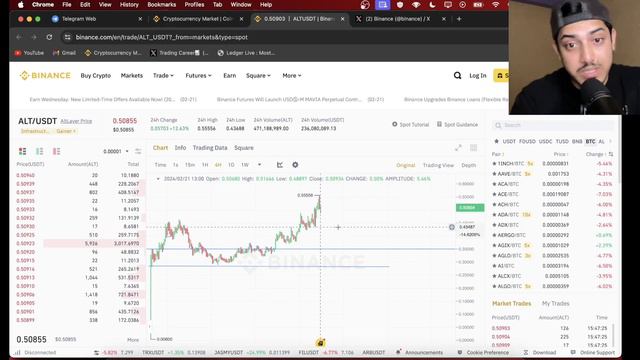Favorite the AAVE/BTC pair star
The height and width of the screenshot is (360, 640).
coord(494,174)
